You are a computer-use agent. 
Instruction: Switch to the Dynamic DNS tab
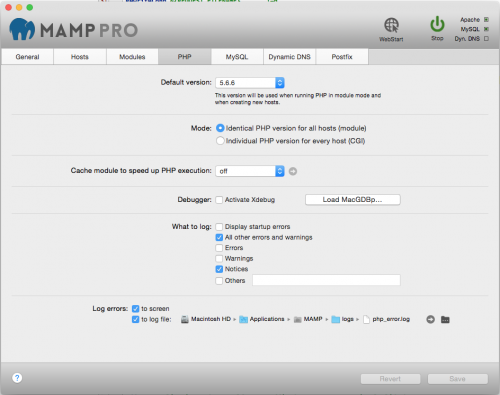290,57
